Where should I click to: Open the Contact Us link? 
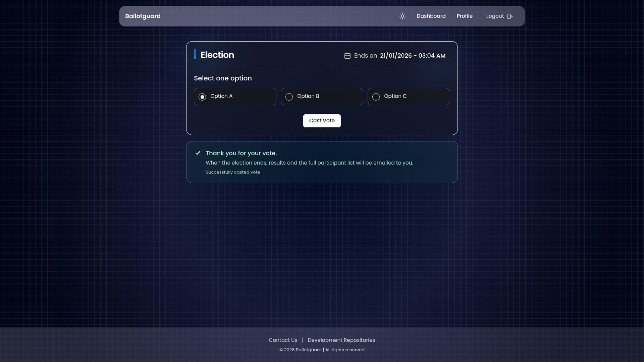[x=283, y=340]
